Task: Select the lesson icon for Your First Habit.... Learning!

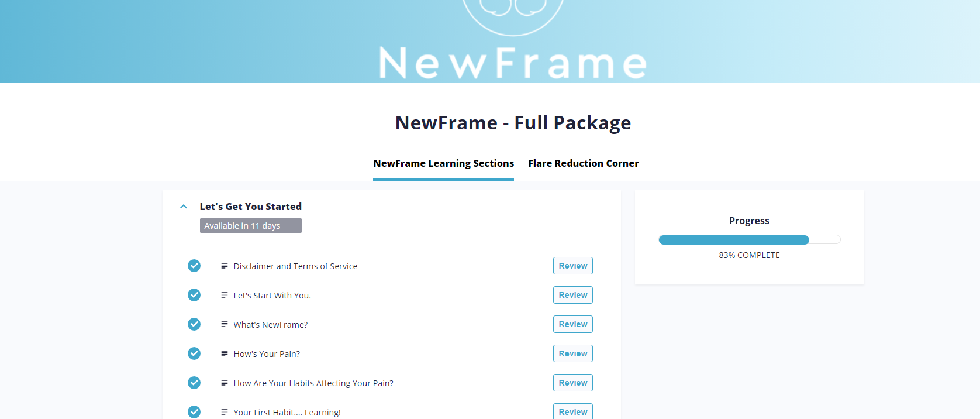Action: pos(224,412)
